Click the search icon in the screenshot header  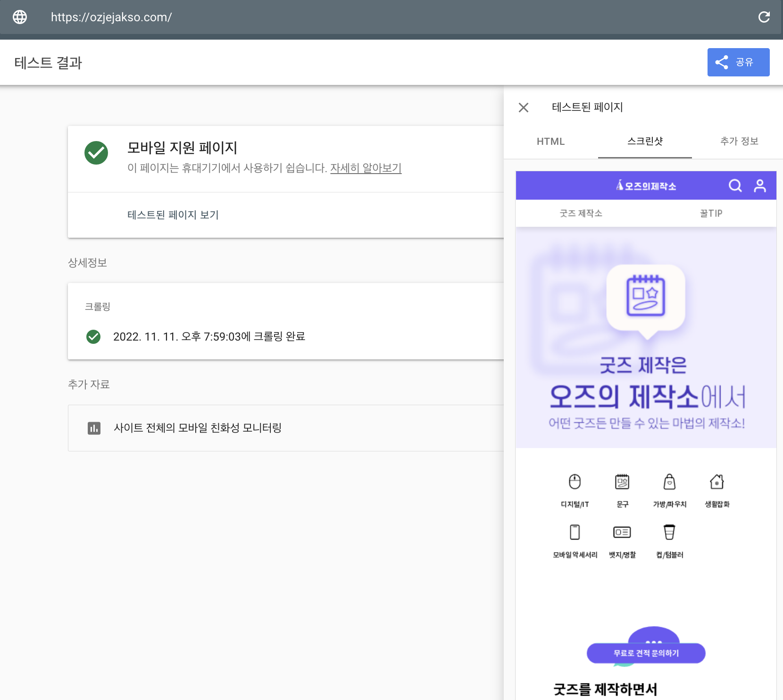(x=735, y=185)
